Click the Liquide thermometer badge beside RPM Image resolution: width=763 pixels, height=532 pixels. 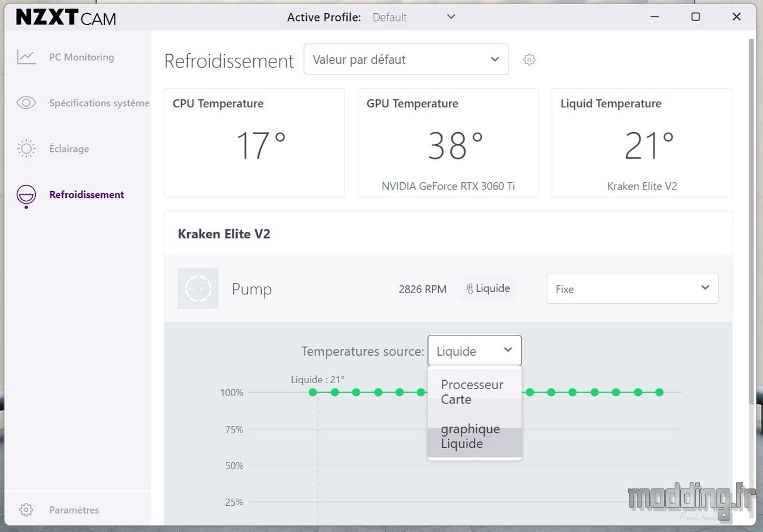point(488,288)
